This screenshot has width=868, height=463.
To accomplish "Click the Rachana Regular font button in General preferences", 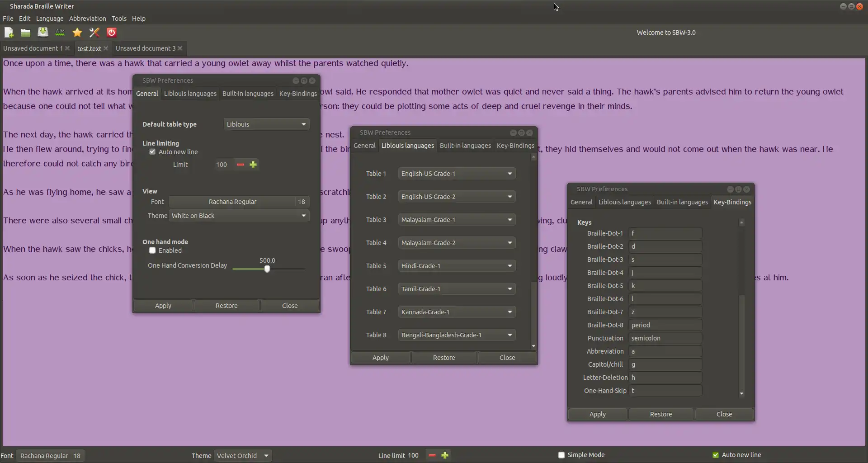I will [x=239, y=202].
